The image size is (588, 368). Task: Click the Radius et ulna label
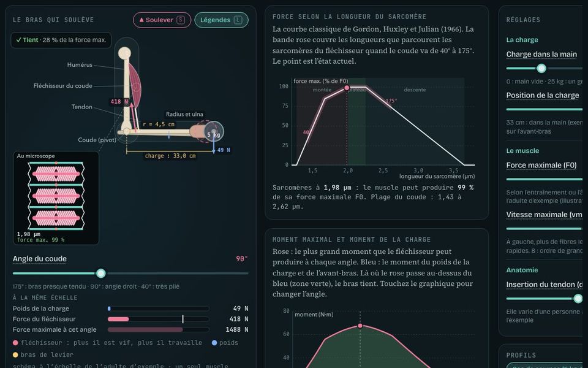(x=184, y=114)
